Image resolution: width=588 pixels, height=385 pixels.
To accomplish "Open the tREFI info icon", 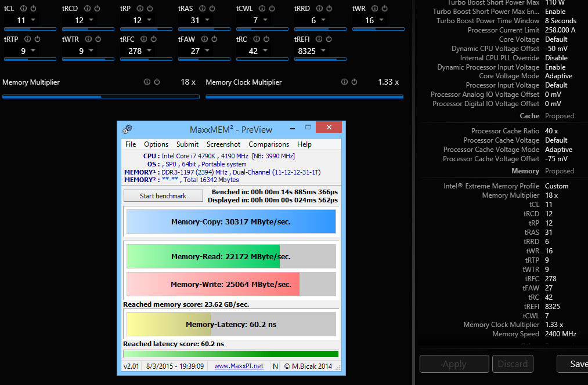I will (319, 39).
